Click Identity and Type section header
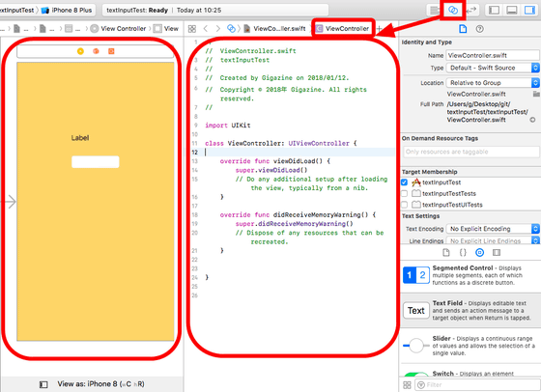The height and width of the screenshot is (392, 541). click(426, 42)
